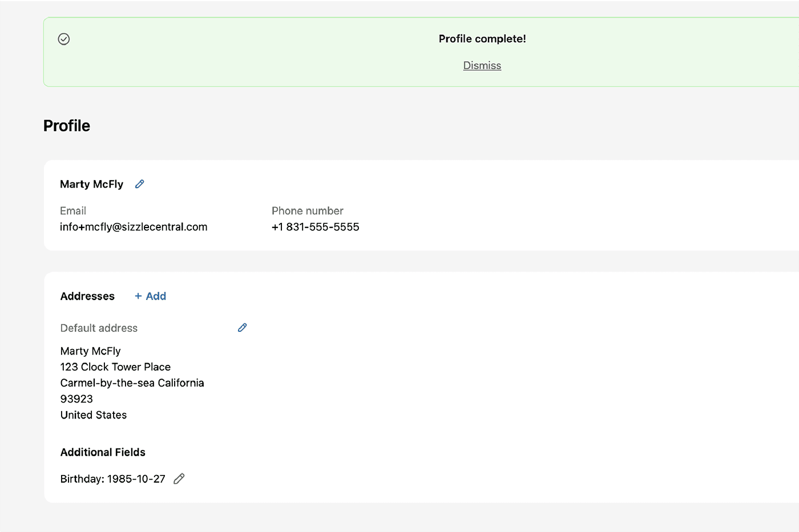Edit the default address using its pencil icon
The image size is (799, 532).
242,328
